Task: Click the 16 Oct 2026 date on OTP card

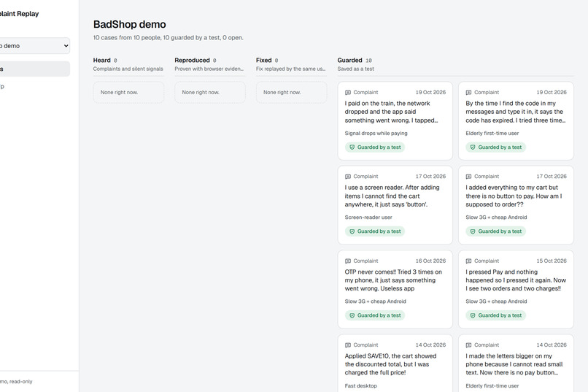Action: (x=430, y=261)
